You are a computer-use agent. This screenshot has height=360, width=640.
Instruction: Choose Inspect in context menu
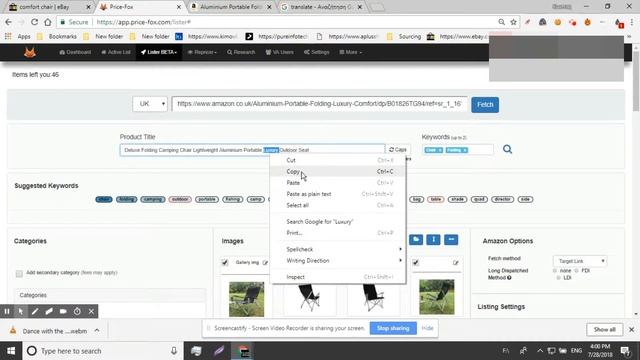(x=338, y=277)
